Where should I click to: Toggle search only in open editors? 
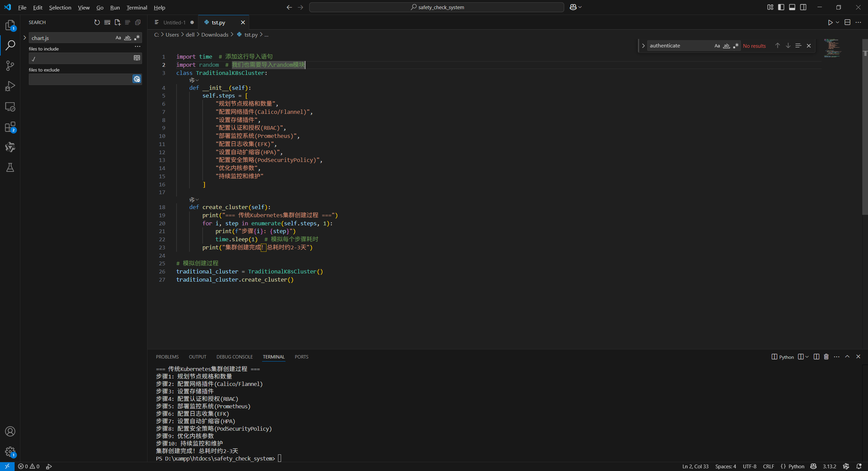click(x=137, y=58)
